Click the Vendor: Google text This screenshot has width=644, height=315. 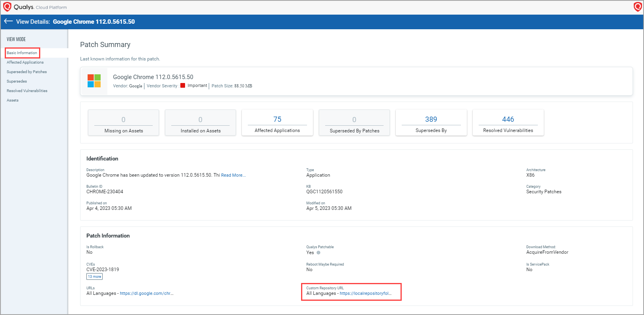click(127, 86)
